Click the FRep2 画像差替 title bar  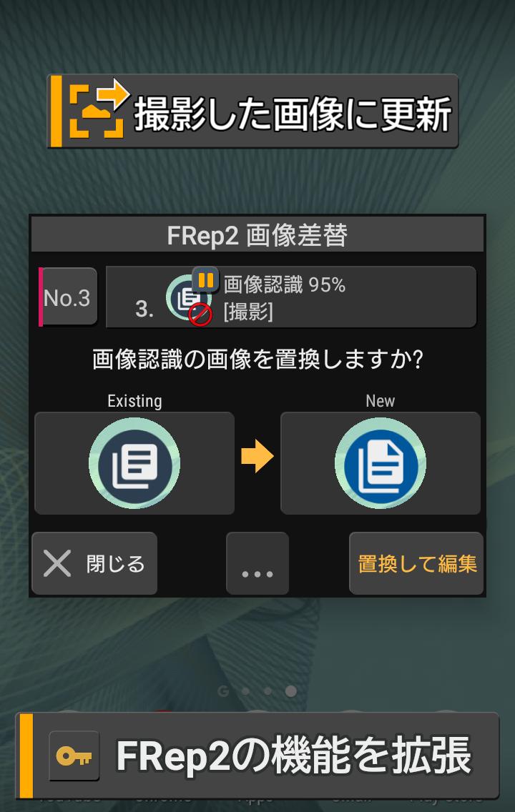pos(257,236)
